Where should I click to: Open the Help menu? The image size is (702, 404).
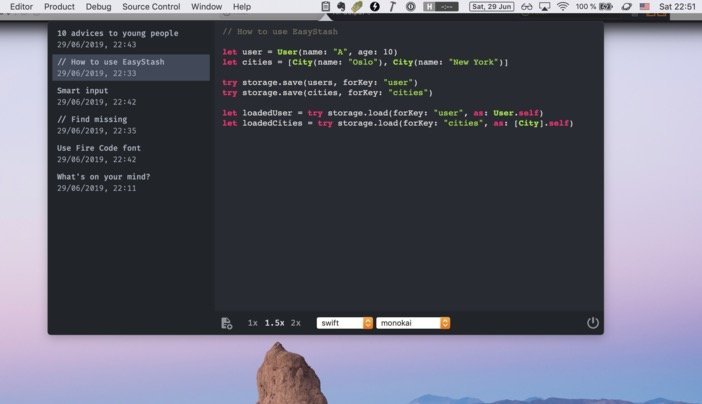[x=242, y=7]
